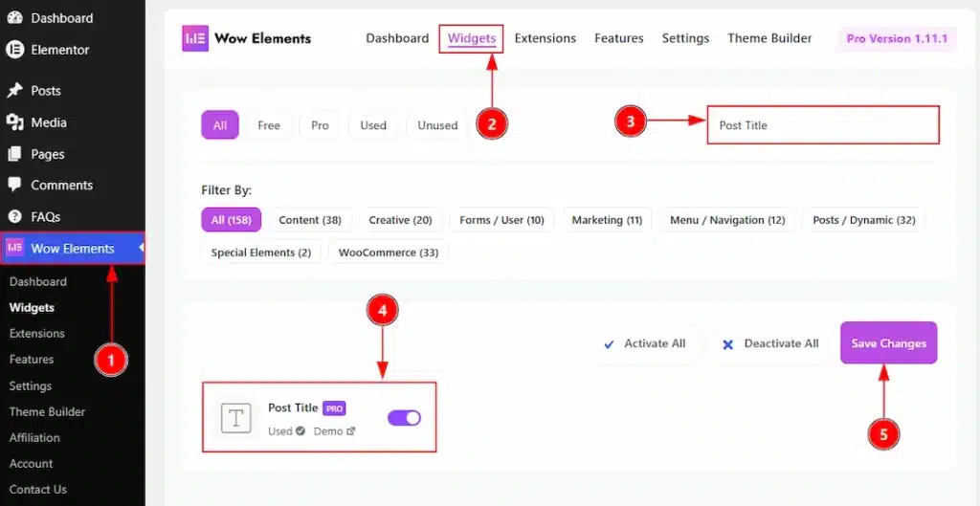Click the Deactivate All button
The width and height of the screenshot is (980, 506).
(x=770, y=343)
